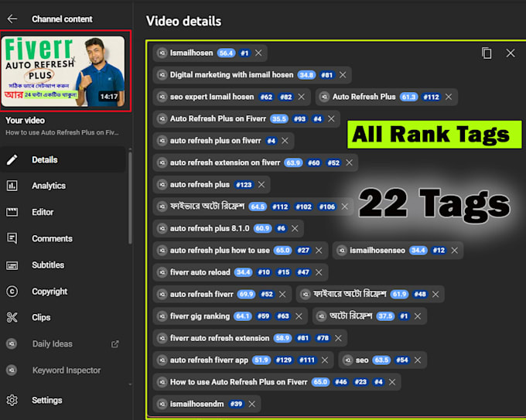Click 56.4 score badge on Ismailhosen tag
The width and height of the screenshot is (526, 420).
click(227, 53)
